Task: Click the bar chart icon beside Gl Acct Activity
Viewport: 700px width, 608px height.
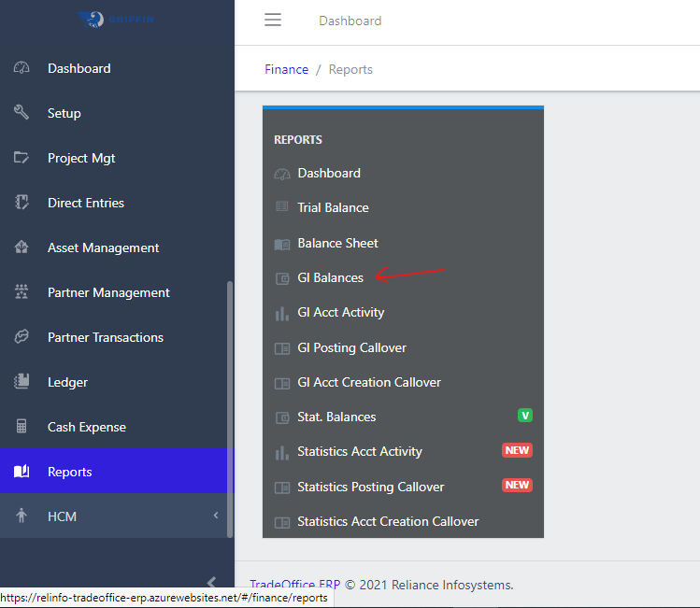Action: click(x=282, y=314)
